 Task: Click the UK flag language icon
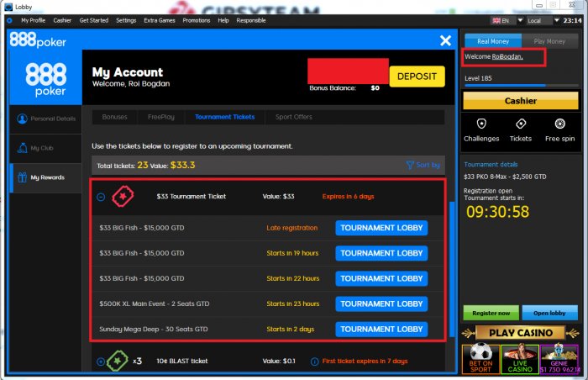click(x=496, y=21)
